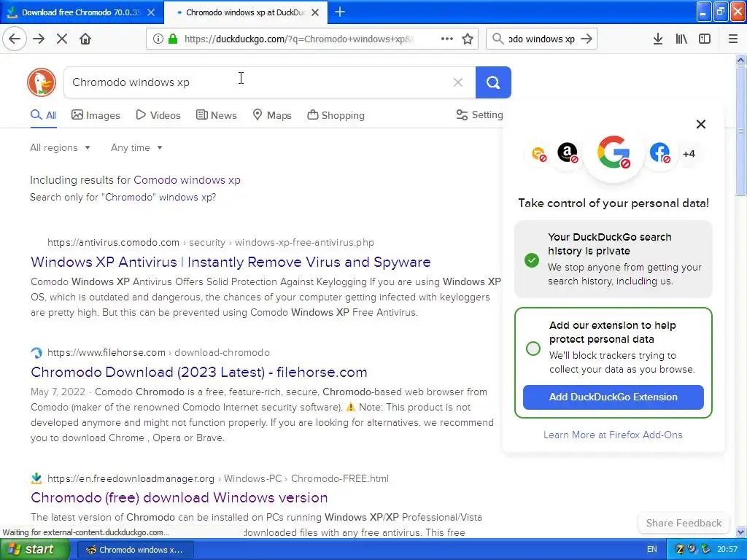Screen dimensions: 747x560
Task: Open a new browser tab
Action: point(340,12)
